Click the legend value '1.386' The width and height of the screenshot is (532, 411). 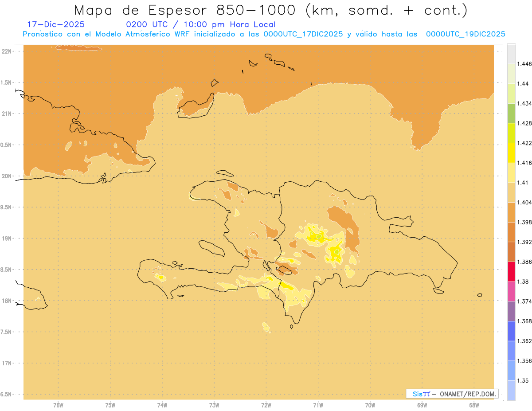(x=525, y=262)
